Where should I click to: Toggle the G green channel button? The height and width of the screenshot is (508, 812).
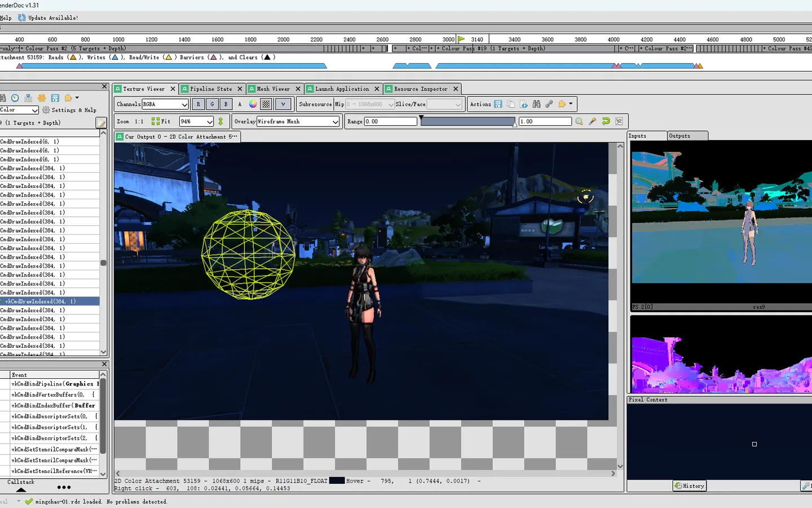[212, 104]
